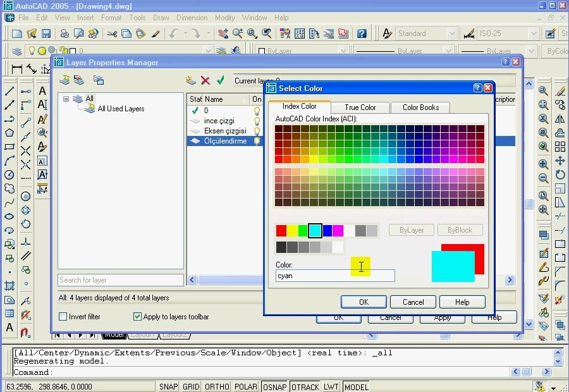The width and height of the screenshot is (569, 392).
Task: Open the ByLayer color control dropdown
Action: coord(343,51)
